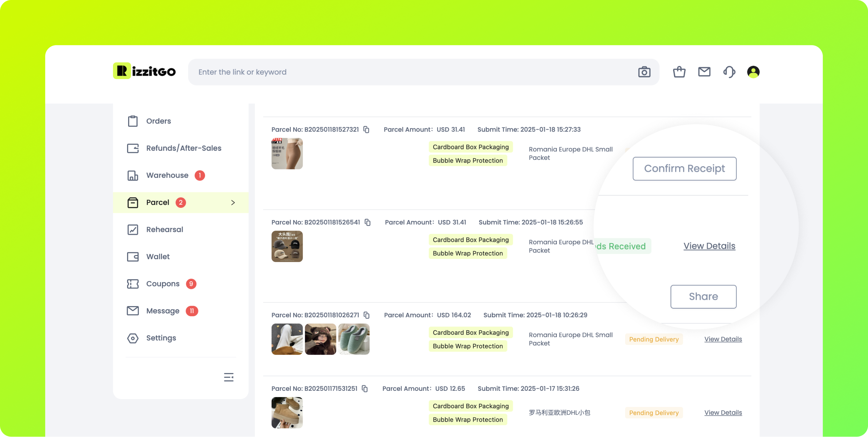Select Parcel label in sidebar
This screenshot has height=437, width=868.
point(157,203)
